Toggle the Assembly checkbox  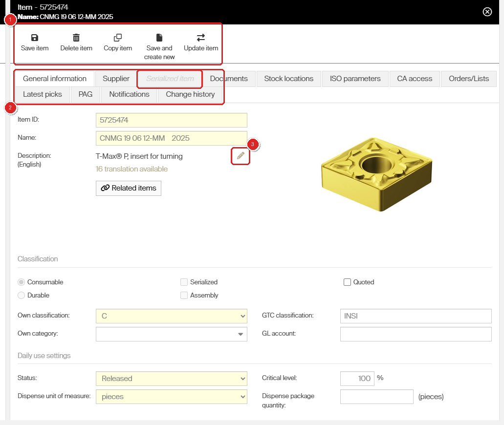click(184, 295)
